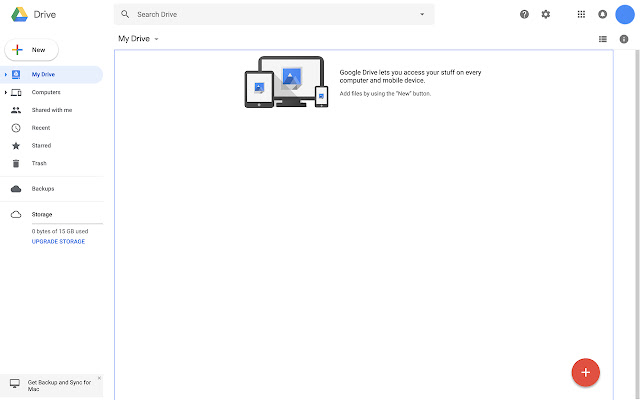Click the Recent clock icon
Screen dimensions: 640x400
[16, 128]
